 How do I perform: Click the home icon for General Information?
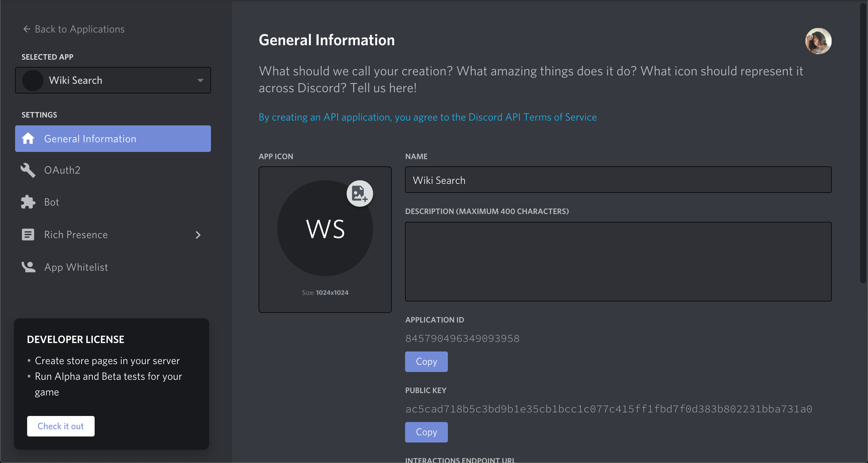tap(28, 138)
